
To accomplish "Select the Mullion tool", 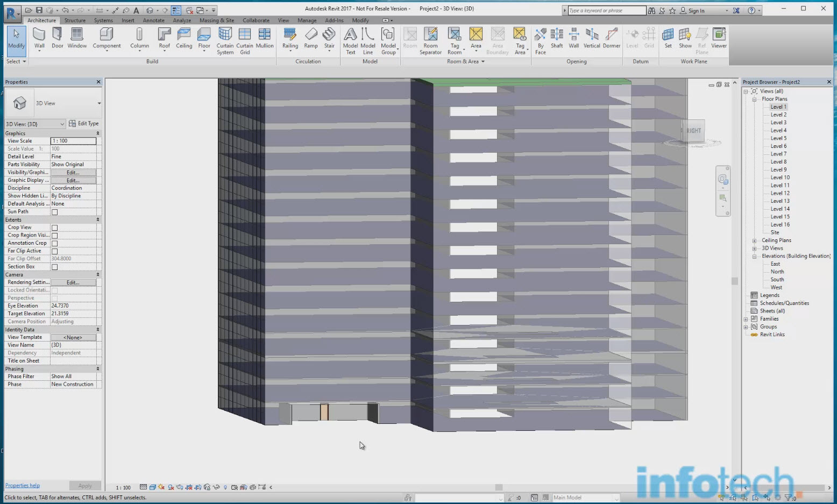I will [265, 39].
